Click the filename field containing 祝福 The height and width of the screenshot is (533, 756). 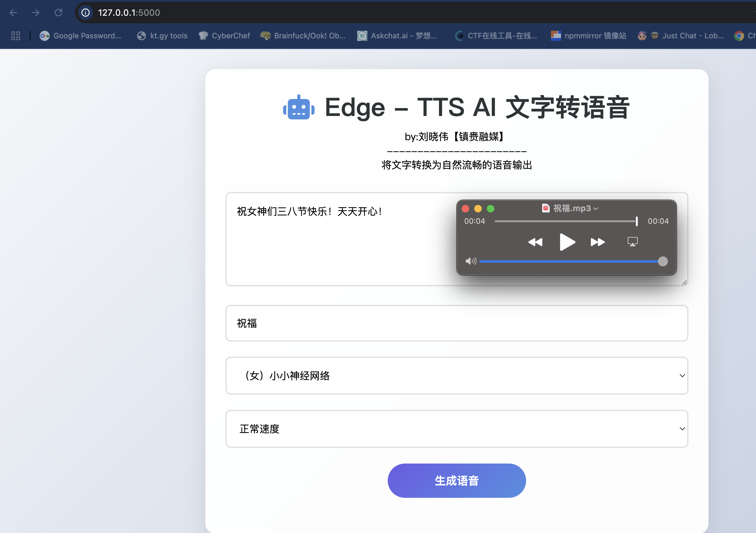[x=456, y=323]
